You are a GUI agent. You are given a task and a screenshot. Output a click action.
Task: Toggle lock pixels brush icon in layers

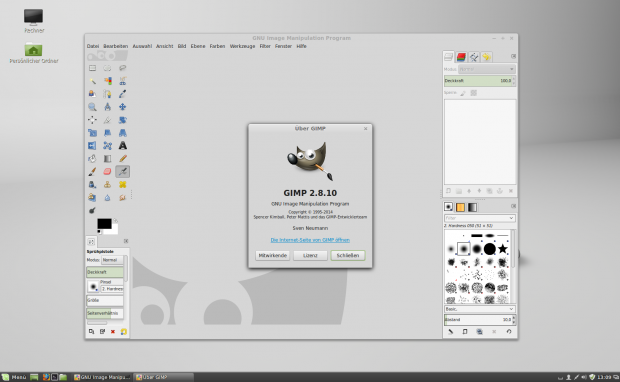pos(463,93)
